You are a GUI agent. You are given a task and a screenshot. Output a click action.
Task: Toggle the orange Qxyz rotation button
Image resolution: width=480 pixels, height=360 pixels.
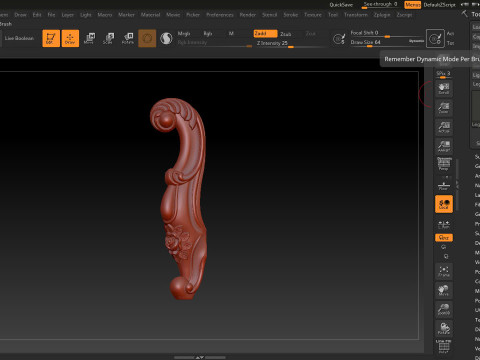444,238
